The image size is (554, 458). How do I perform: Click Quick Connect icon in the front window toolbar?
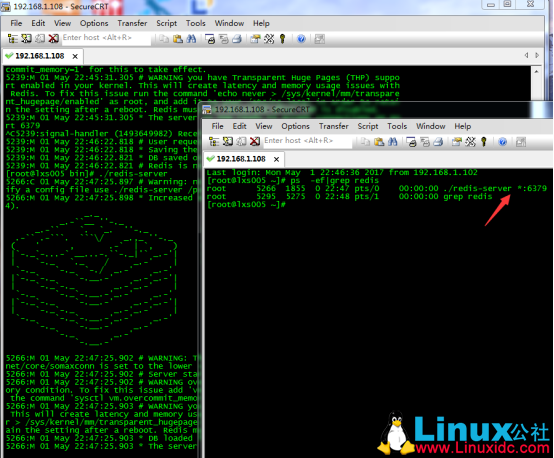click(228, 142)
